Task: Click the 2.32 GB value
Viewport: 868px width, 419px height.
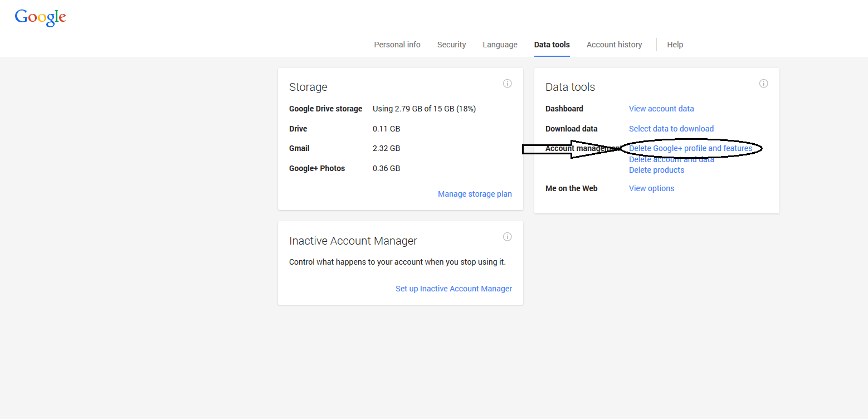Action: [386, 148]
